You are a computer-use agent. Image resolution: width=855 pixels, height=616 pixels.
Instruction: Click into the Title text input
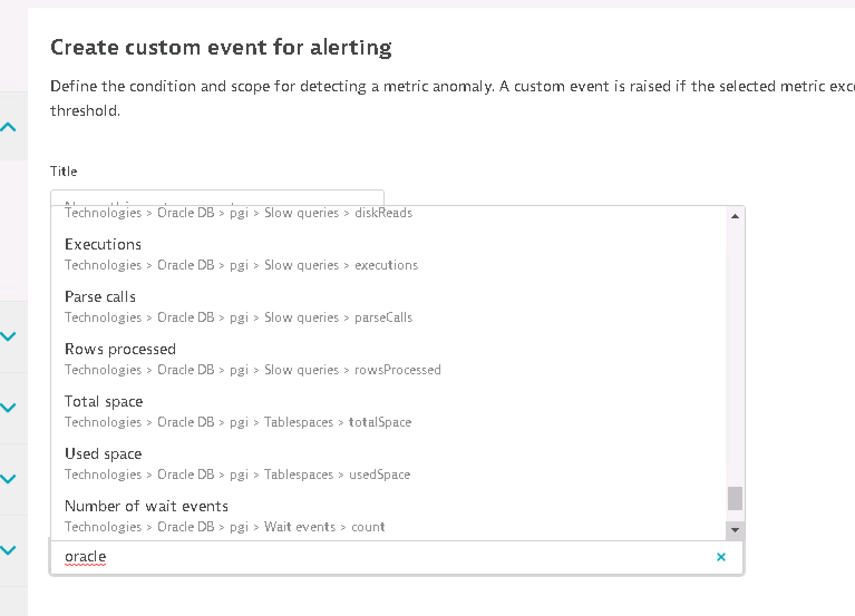click(x=217, y=198)
